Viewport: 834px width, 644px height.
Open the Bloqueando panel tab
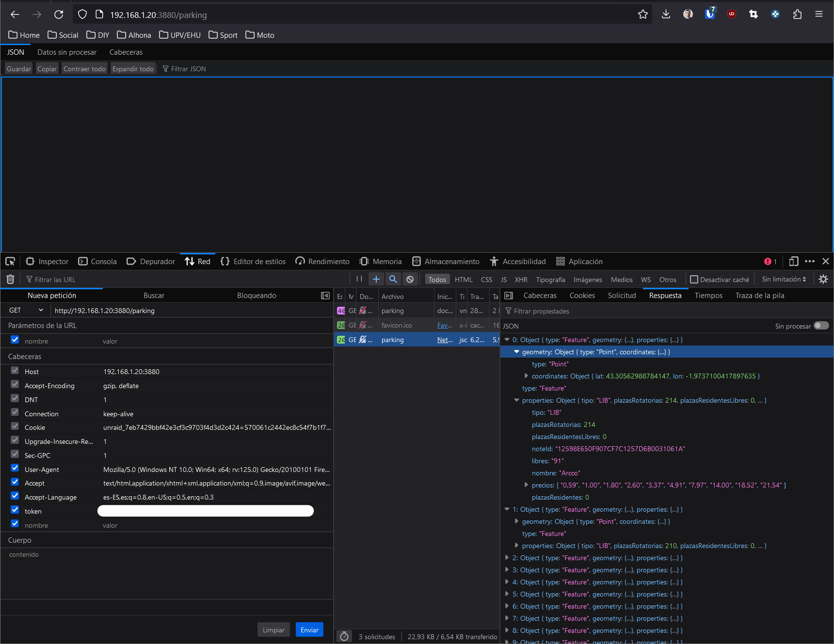coord(257,296)
